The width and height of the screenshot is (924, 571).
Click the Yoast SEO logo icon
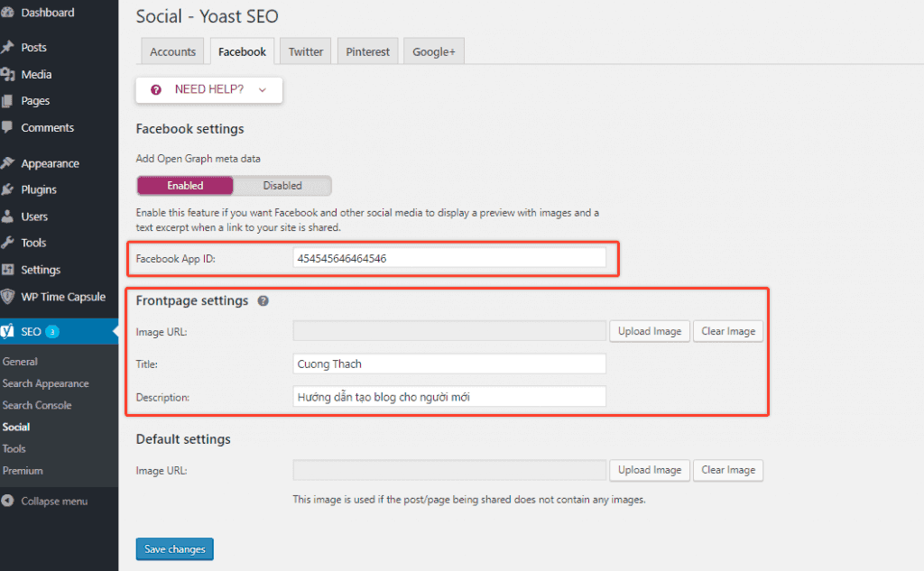(7, 331)
